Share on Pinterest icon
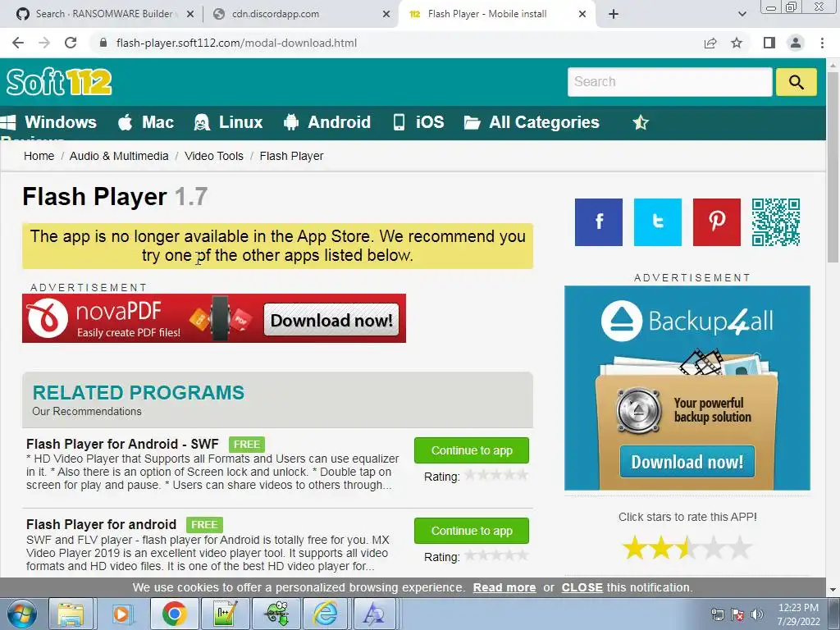 717,222
